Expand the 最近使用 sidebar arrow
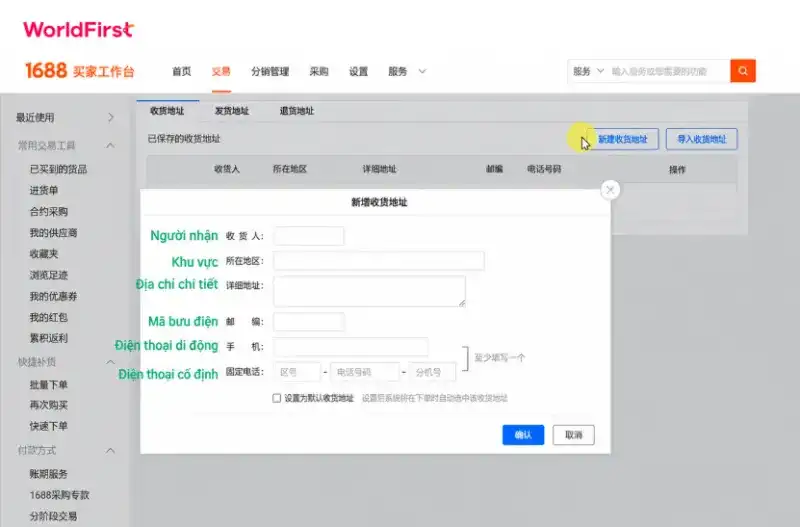This screenshot has height=527, width=800. click(111, 117)
